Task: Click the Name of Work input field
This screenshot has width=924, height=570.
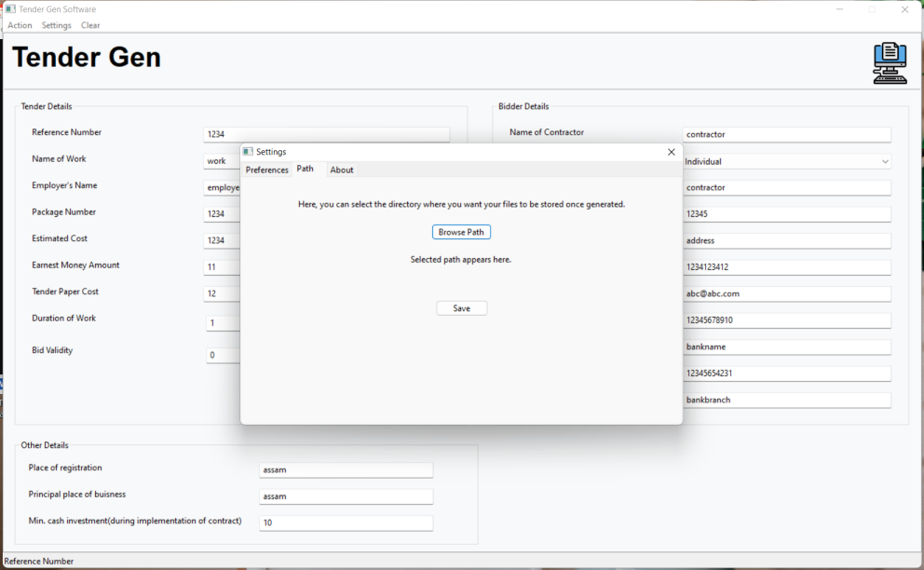Action: [222, 161]
